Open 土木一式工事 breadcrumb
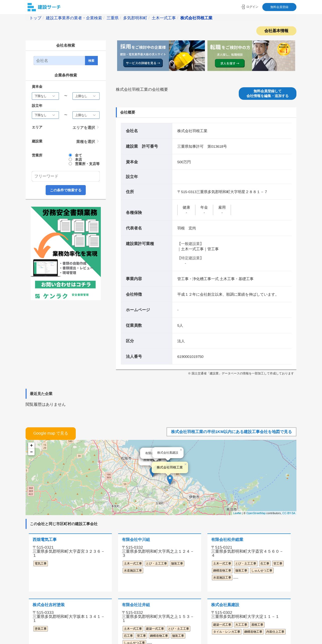The image size is (322, 644). click(x=164, y=18)
